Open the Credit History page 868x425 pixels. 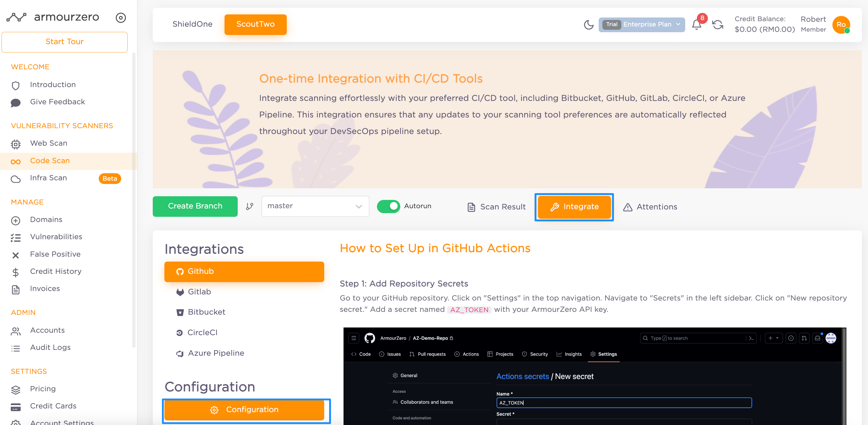coord(56,272)
